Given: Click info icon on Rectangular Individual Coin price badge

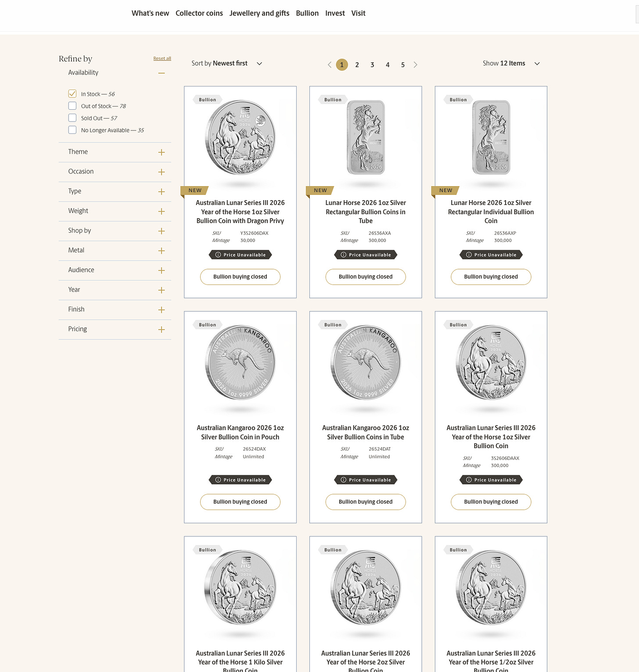Looking at the screenshot, I should [x=469, y=255].
